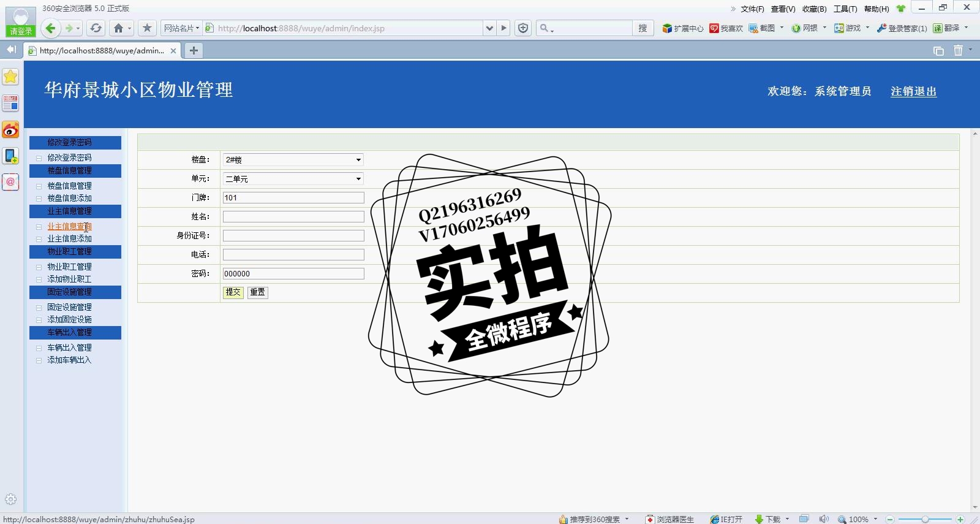Open 业主信息添加 link

point(69,238)
